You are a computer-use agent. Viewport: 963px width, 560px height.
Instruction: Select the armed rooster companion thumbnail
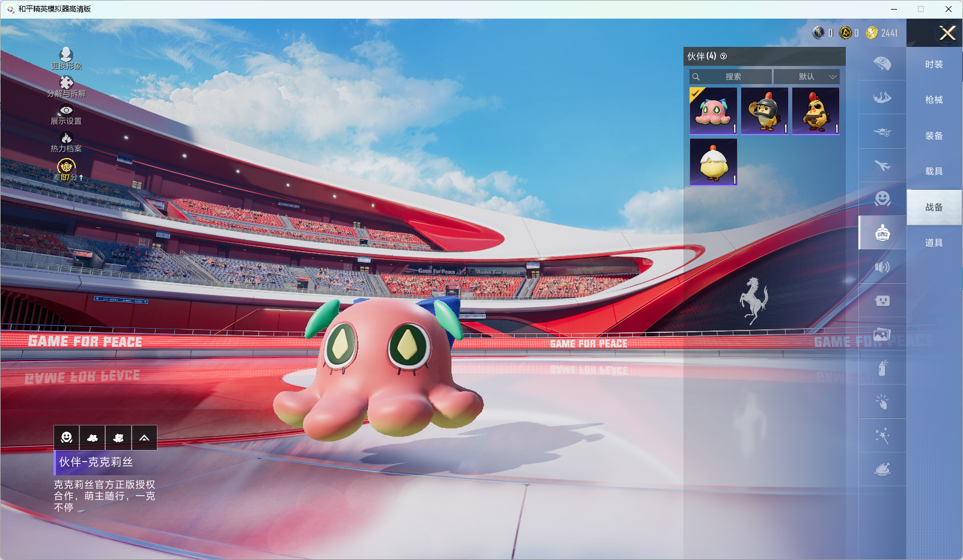coord(816,111)
